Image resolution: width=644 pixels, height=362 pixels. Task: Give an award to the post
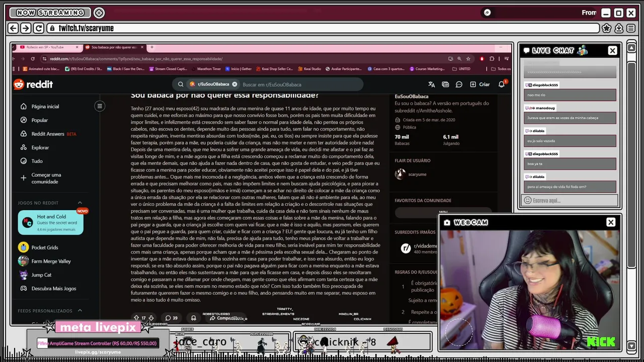pos(193,318)
